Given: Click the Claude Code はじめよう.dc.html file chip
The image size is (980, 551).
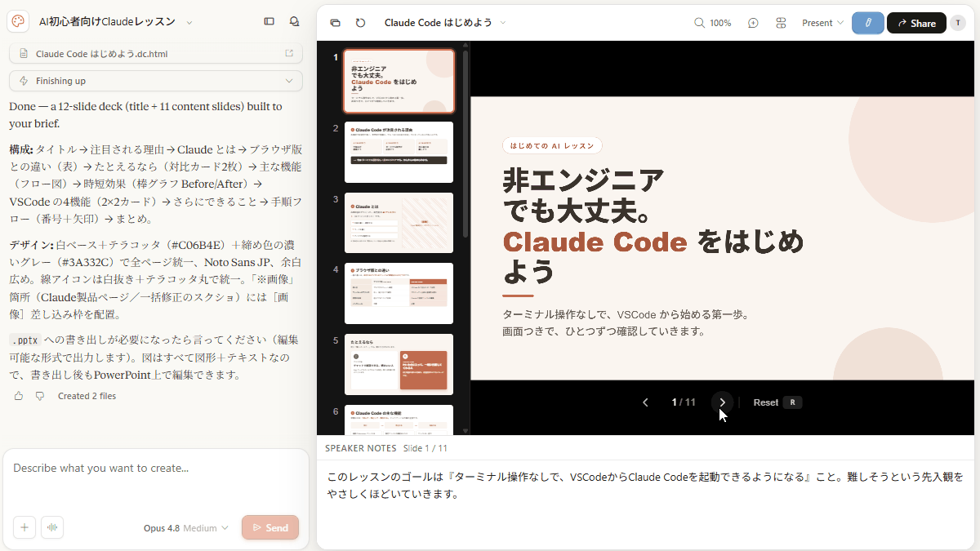Looking at the screenshot, I should (x=155, y=54).
